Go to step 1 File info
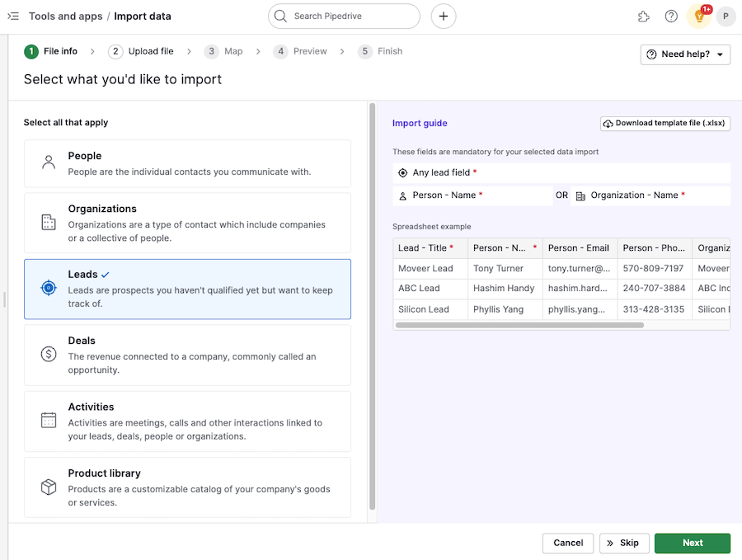Screen dimensions: 742x560 pos(50,51)
